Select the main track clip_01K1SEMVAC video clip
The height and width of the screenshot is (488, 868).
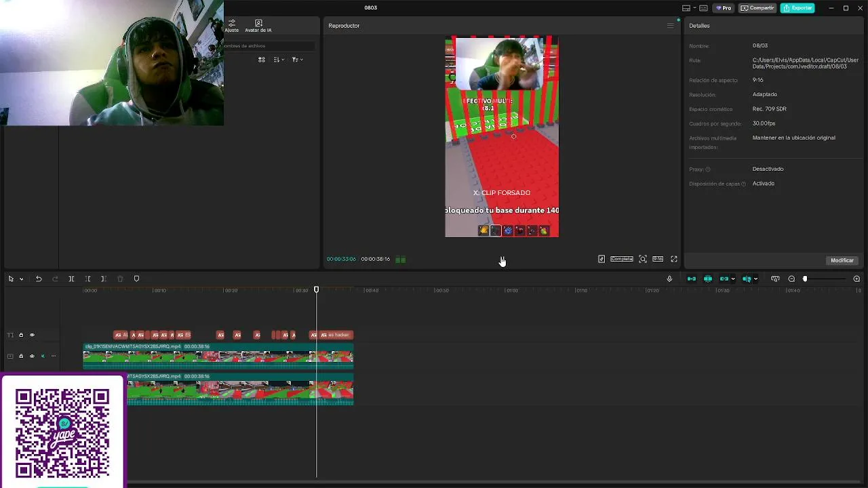click(x=218, y=357)
